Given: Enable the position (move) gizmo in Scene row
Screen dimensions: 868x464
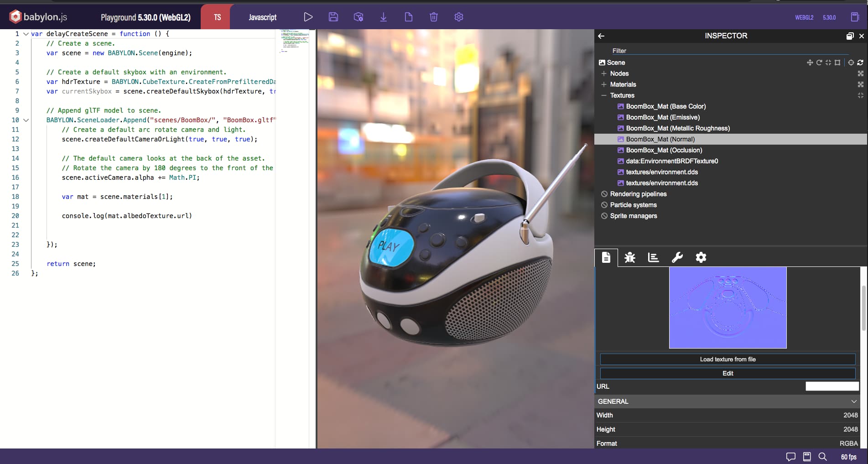Looking at the screenshot, I should [x=810, y=63].
